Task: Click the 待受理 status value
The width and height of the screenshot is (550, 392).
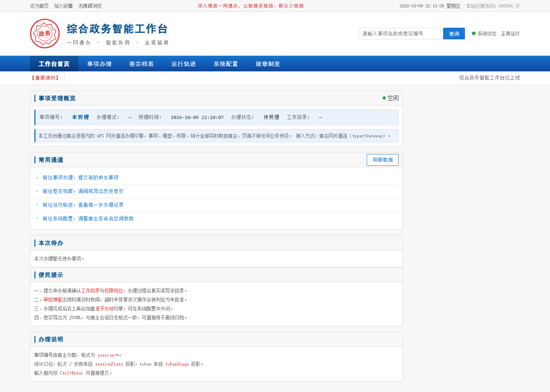Action: tap(271, 117)
